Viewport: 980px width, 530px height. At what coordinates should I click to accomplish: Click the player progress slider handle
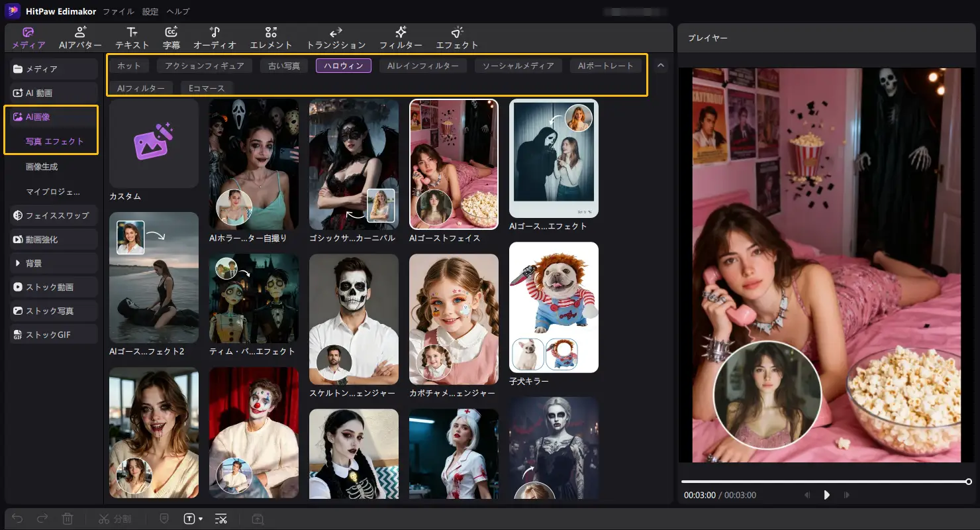(x=968, y=482)
